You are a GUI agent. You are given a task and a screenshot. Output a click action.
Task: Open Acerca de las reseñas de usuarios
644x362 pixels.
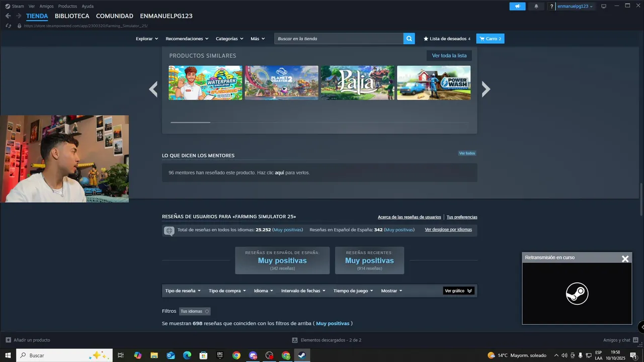(410, 217)
